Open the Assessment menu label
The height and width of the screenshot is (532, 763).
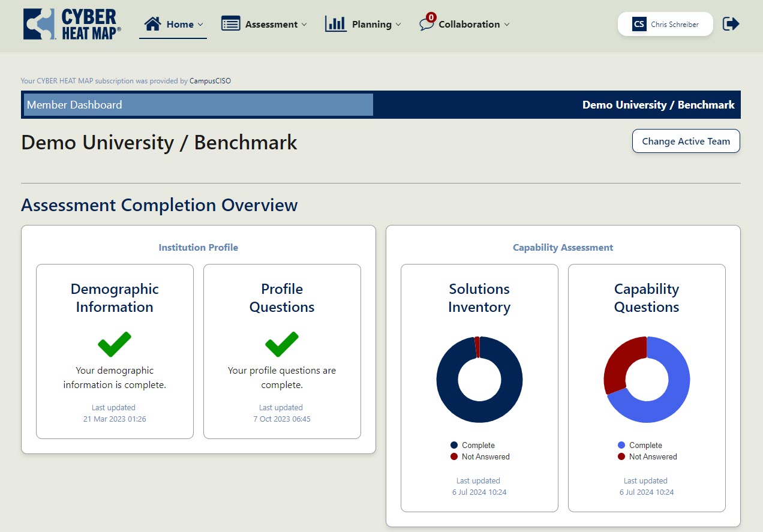click(271, 25)
